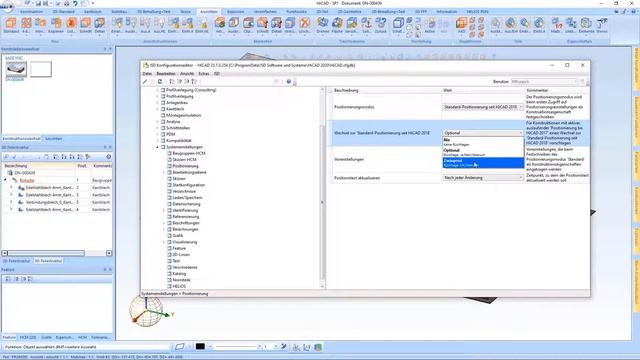
Task: Expand the Analyse tree node
Action: point(157,122)
